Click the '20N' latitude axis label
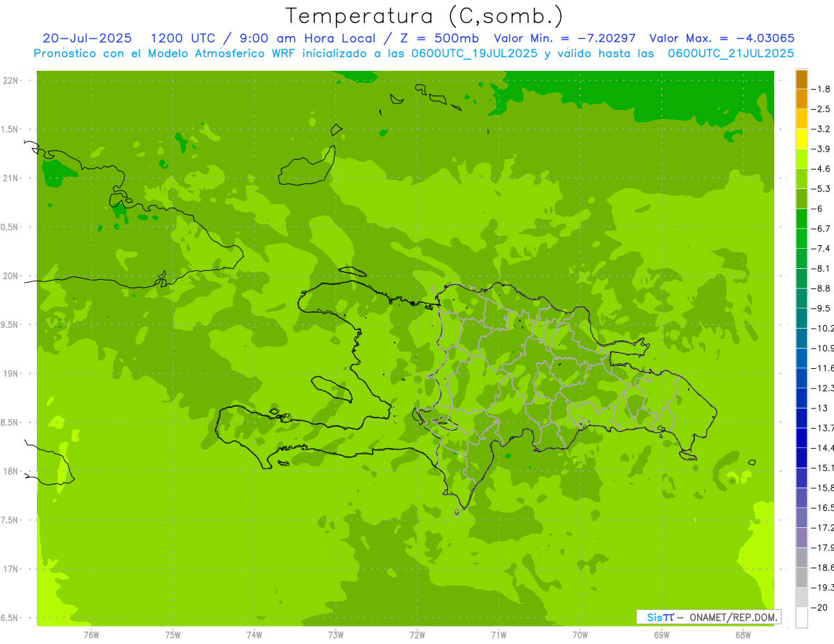The height and width of the screenshot is (644, 834). point(10,276)
